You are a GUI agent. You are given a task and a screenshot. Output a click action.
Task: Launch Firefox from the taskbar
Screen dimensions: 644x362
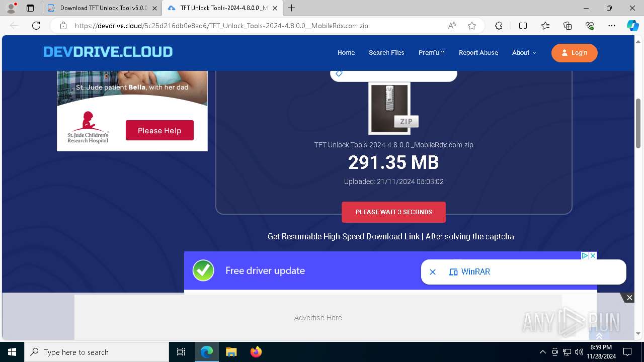pyautogui.click(x=256, y=352)
